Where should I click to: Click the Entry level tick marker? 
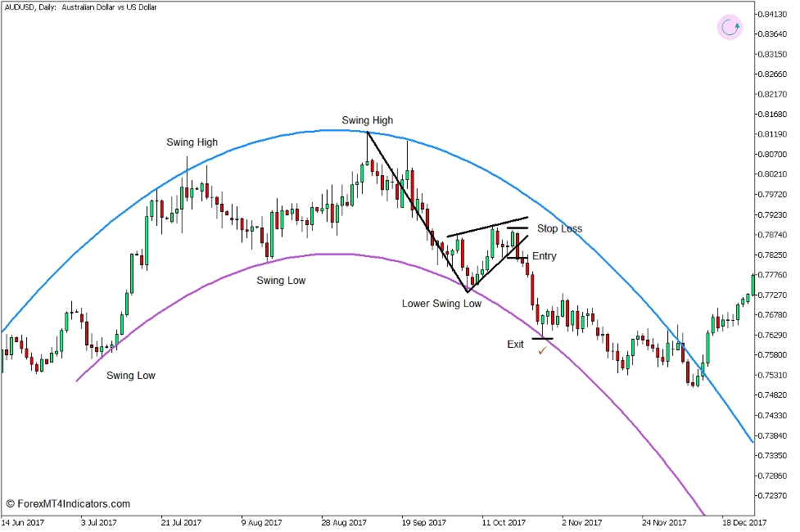coord(518,258)
